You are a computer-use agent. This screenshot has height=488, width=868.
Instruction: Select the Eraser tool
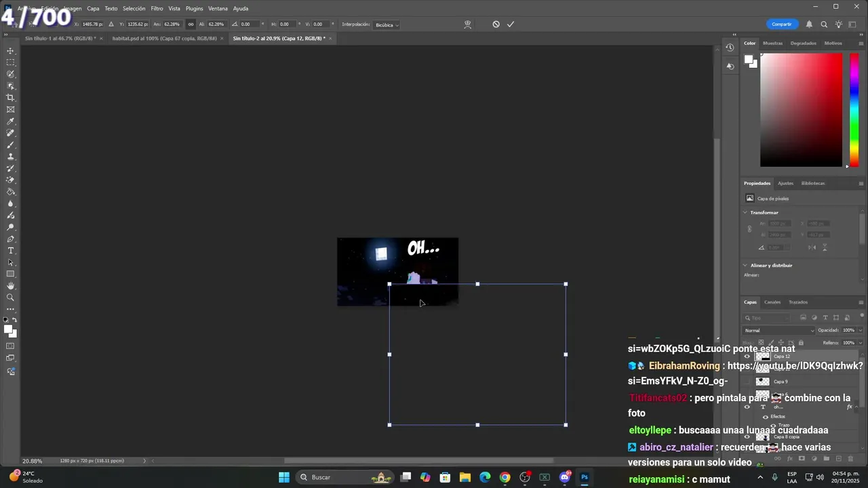coord(10,180)
